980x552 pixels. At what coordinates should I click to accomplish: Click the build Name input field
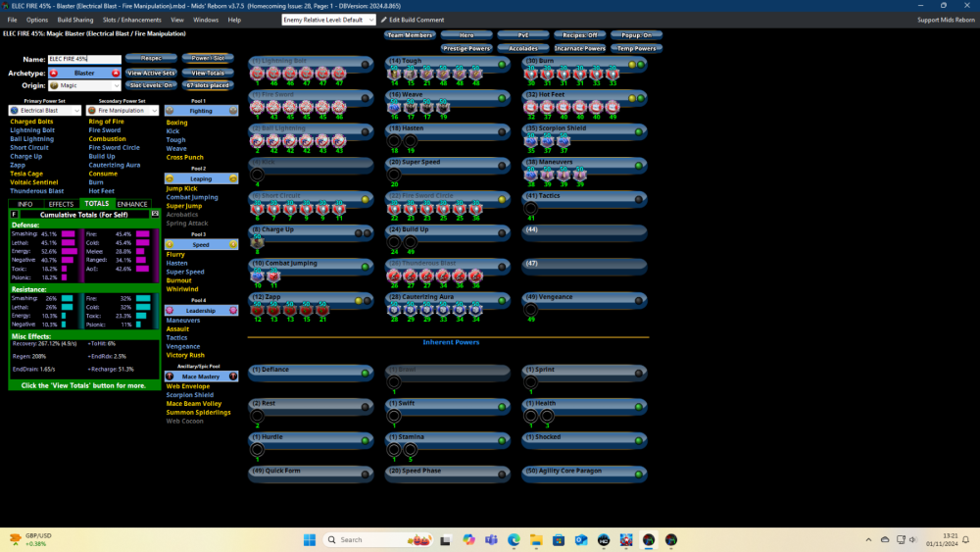point(84,59)
